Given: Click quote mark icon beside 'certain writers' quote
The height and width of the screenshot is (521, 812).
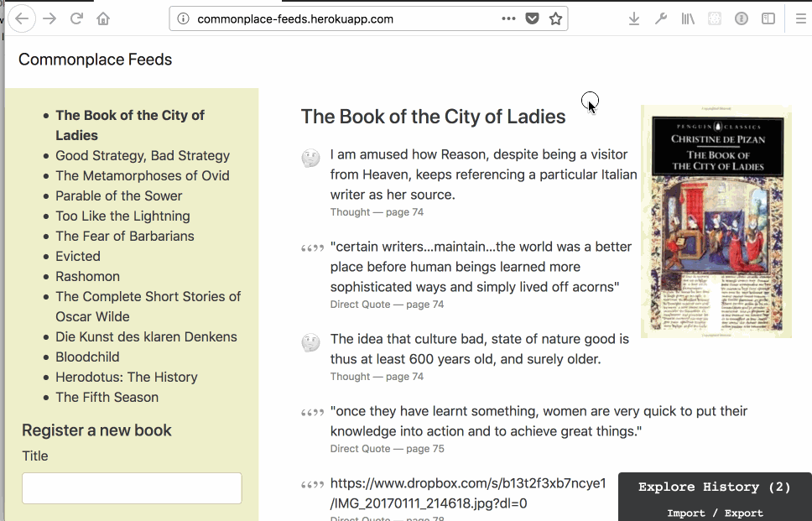Looking at the screenshot, I should point(312,248).
